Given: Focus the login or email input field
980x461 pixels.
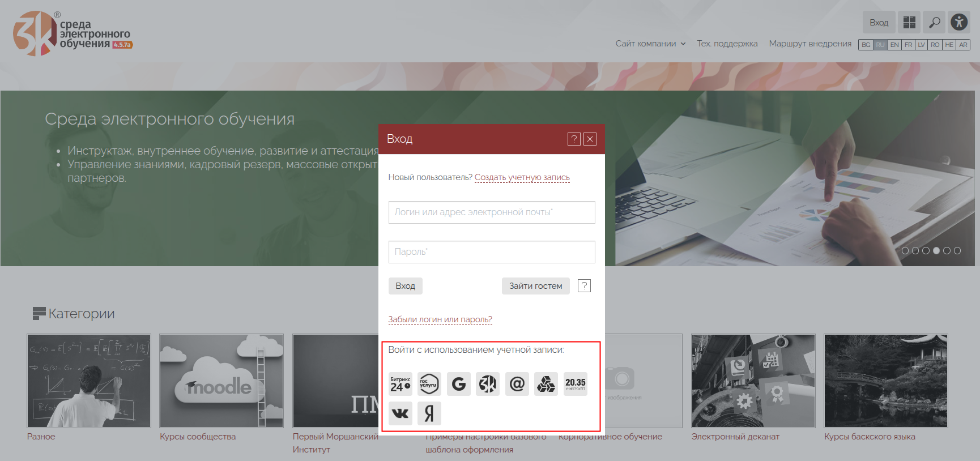Looking at the screenshot, I should [x=492, y=212].
